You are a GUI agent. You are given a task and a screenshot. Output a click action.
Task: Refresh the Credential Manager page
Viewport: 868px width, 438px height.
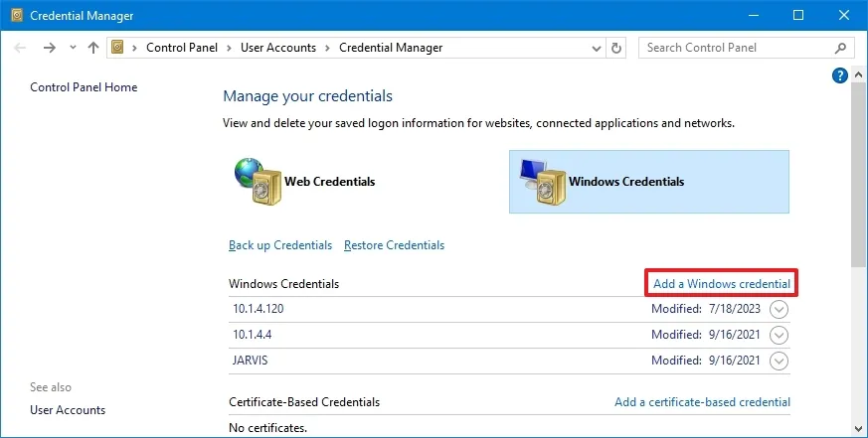pos(616,48)
